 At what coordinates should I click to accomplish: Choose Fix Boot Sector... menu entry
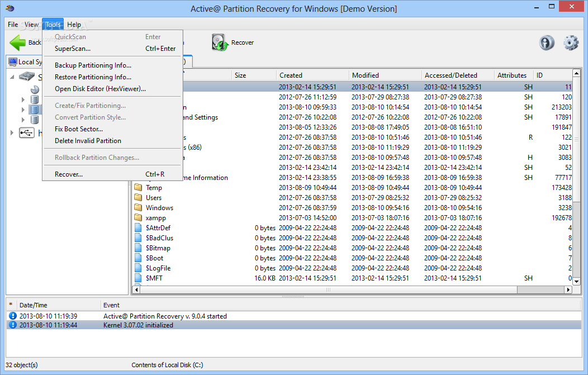click(112, 129)
